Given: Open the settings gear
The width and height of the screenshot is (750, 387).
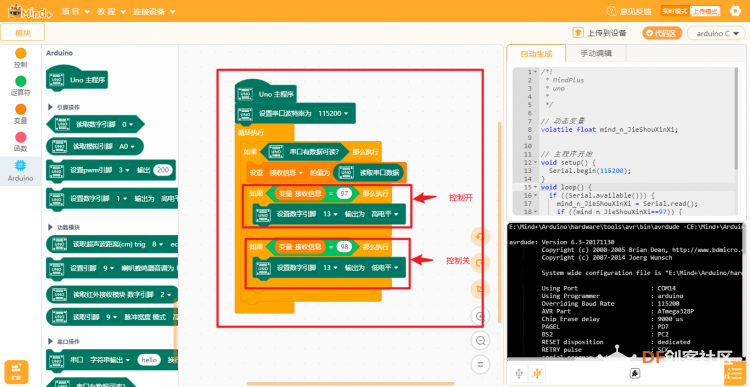Looking at the screenshot, I should pyautogui.click(x=735, y=11).
